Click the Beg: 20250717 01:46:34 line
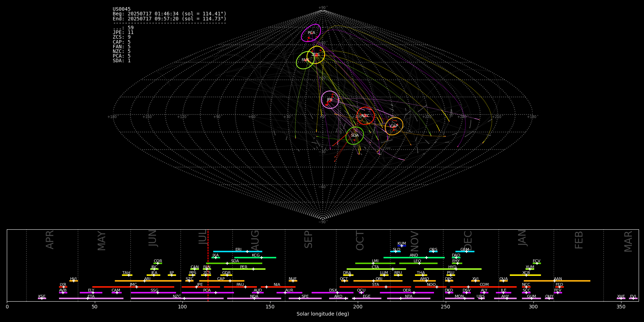 [170, 14]
